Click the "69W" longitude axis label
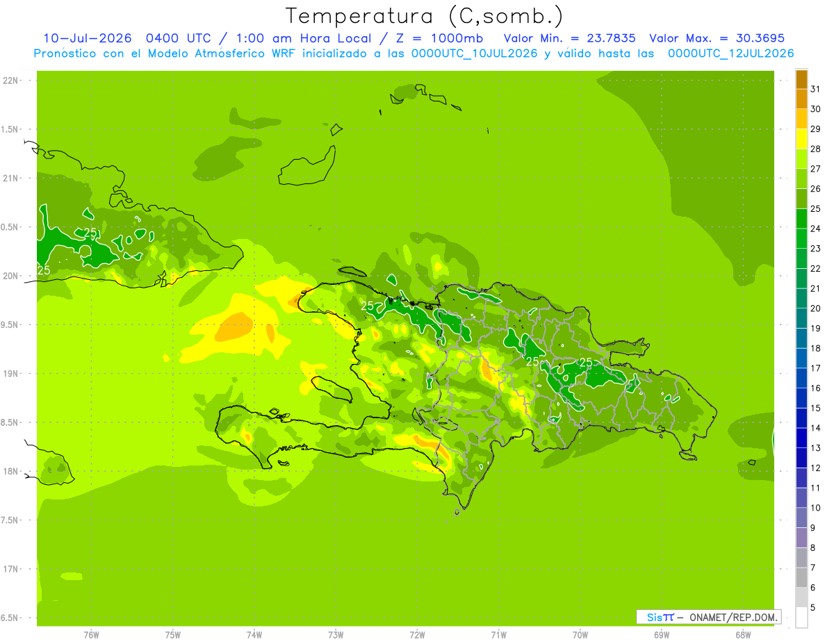 click(x=662, y=635)
